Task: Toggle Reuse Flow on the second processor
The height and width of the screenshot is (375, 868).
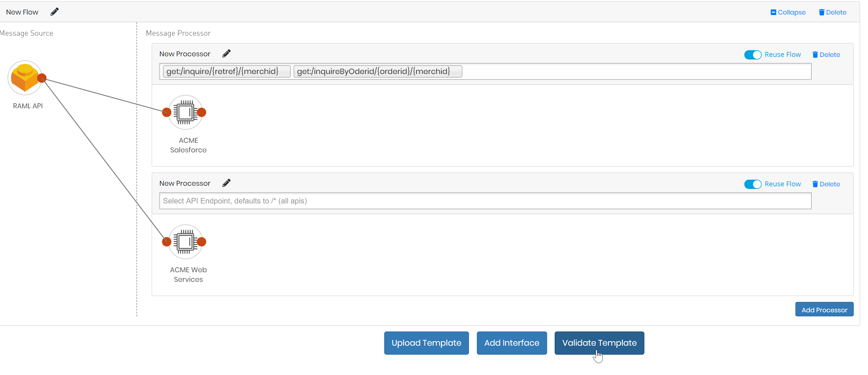Action: coord(753,184)
